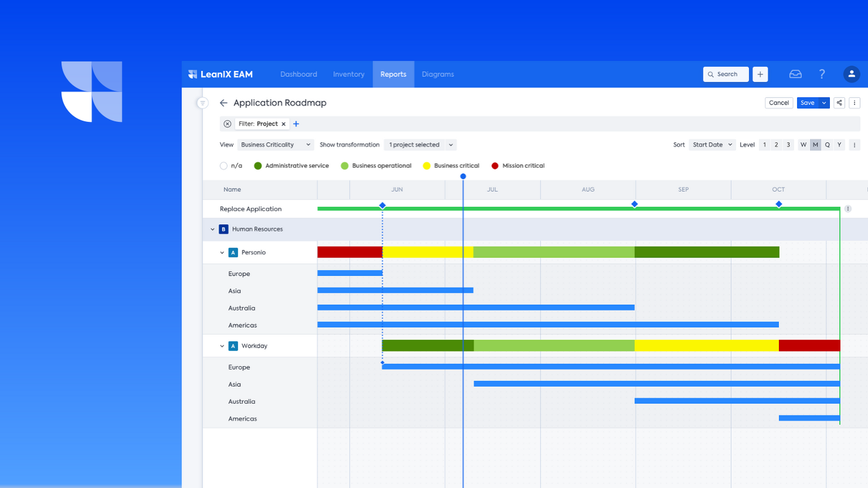Set timeline scale to years (Y)
Viewport: 868px width, 488px height.
pyautogui.click(x=839, y=145)
